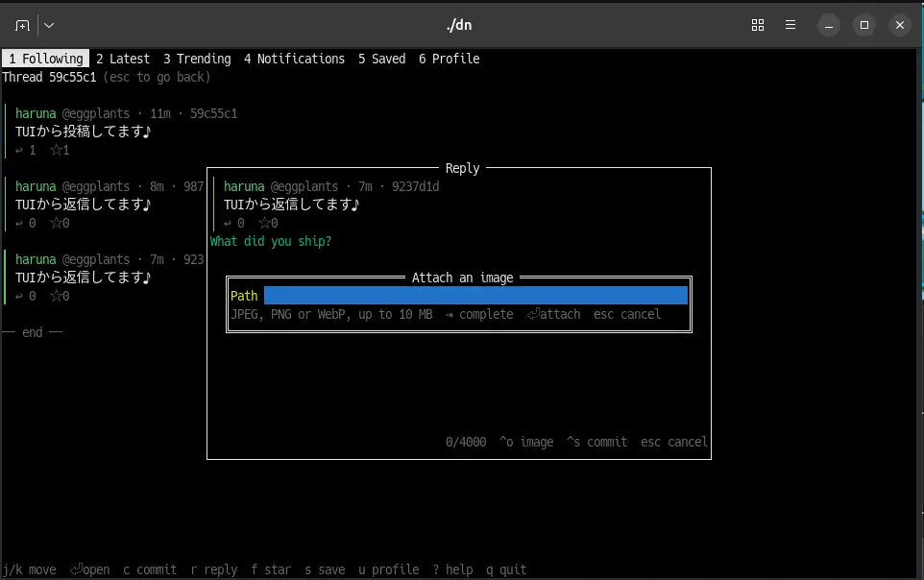Click 'c commit' in the bottom help bar
The height and width of the screenshot is (580, 924).
tap(150, 570)
